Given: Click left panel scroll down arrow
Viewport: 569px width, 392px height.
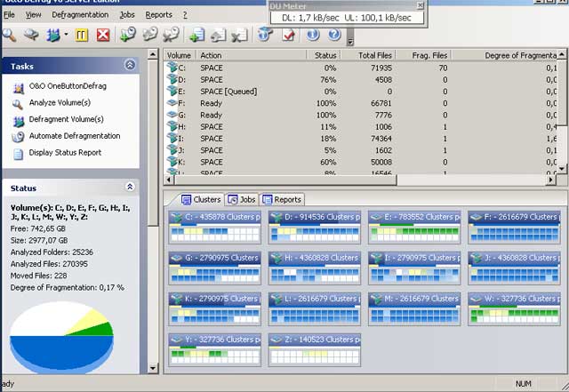Looking at the screenshot, I should 153,368.
